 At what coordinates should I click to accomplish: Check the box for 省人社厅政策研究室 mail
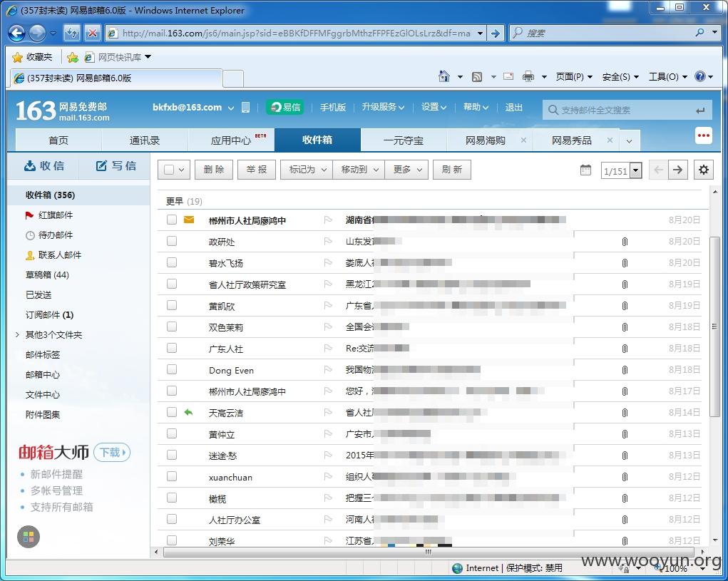pyautogui.click(x=172, y=284)
